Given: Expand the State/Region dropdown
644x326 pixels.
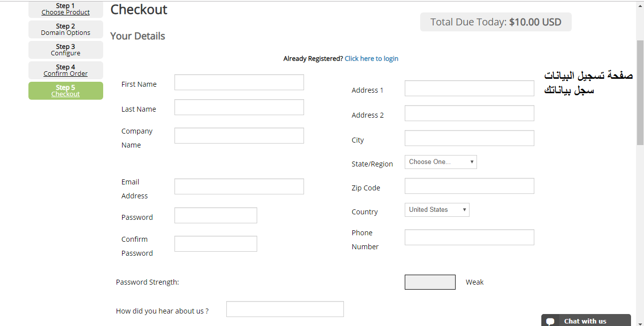Looking at the screenshot, I should point(441,162).
